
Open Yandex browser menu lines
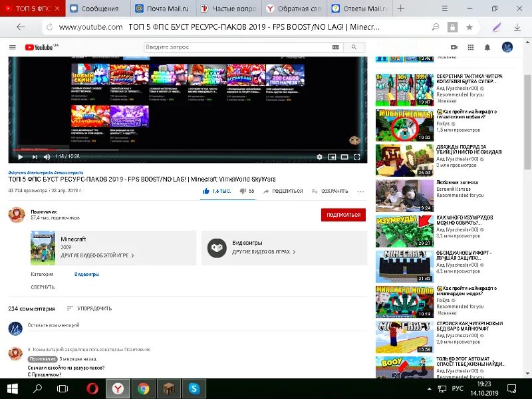tap(444, 9)
